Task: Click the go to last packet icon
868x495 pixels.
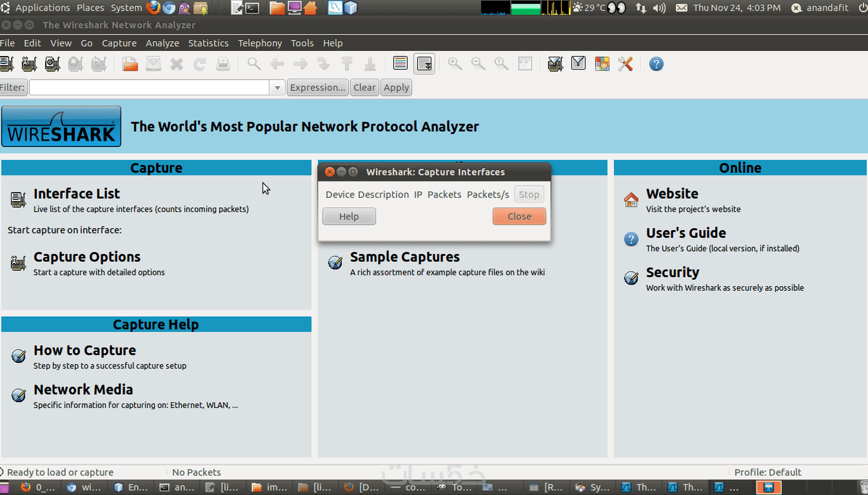Action: 370,64
